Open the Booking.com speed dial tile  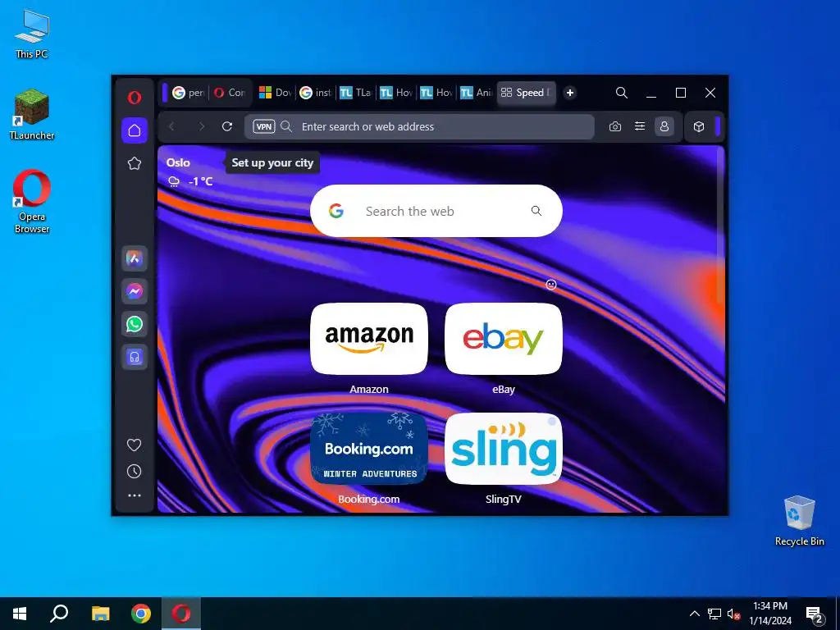pyautogui.click(x=369, y=449)
